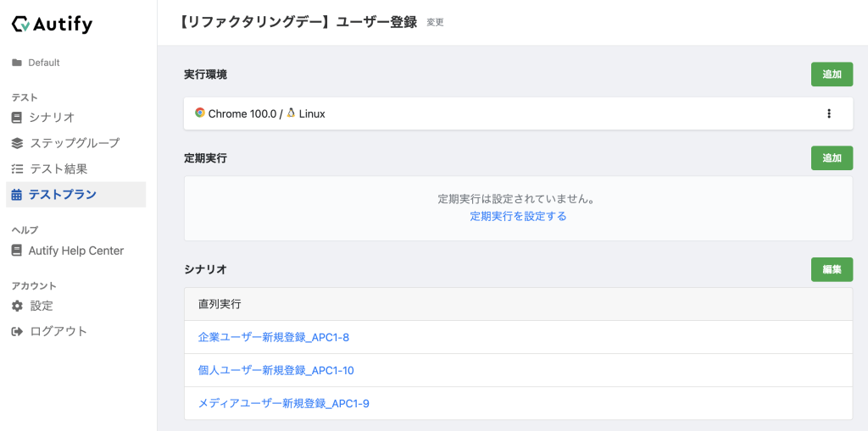Click the 定期実行を設定する link
This screenshot has width=868, height=431.
518,217
